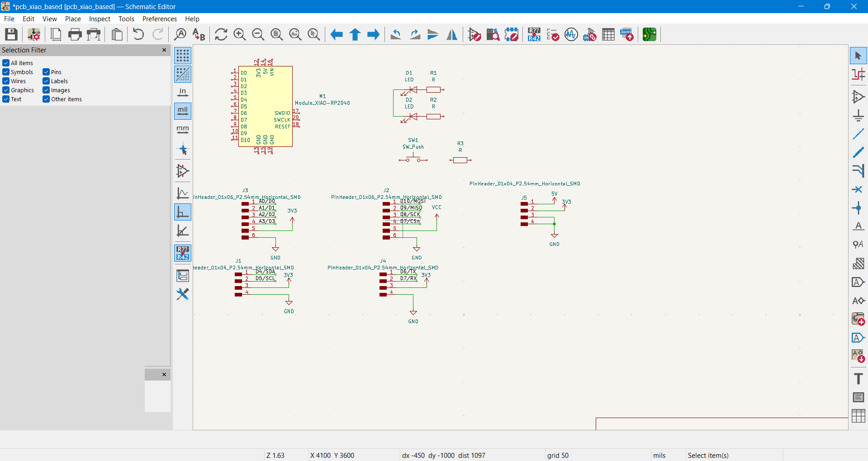Choose the Add Text tool
The width and height of the screenshot is (868, 461).
point(858,379)
